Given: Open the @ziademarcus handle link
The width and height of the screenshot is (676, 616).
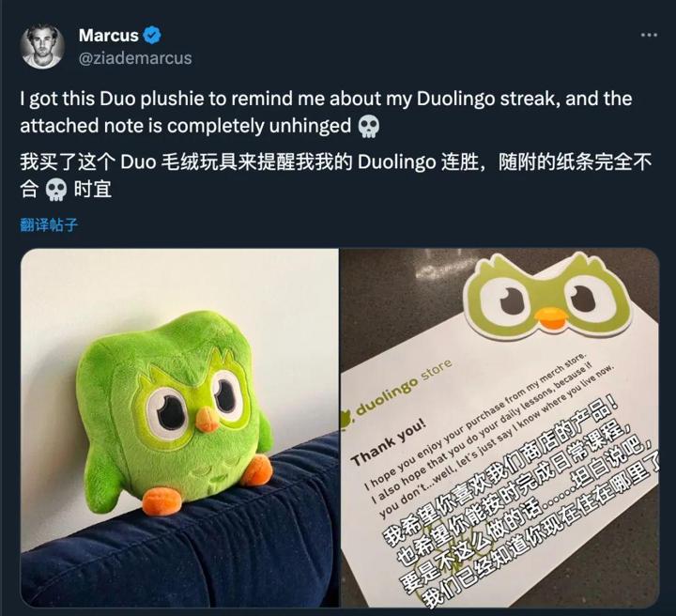Looking at the screenshot, I should (135, 58).
